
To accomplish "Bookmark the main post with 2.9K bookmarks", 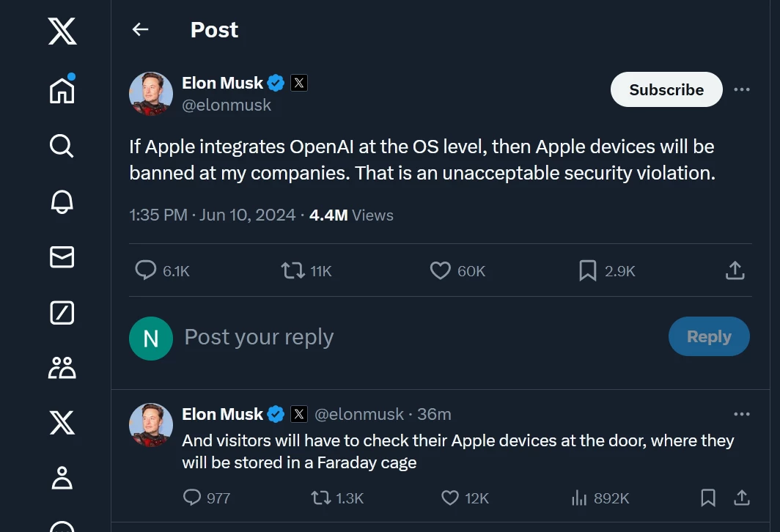I will [x=587, y=271].
